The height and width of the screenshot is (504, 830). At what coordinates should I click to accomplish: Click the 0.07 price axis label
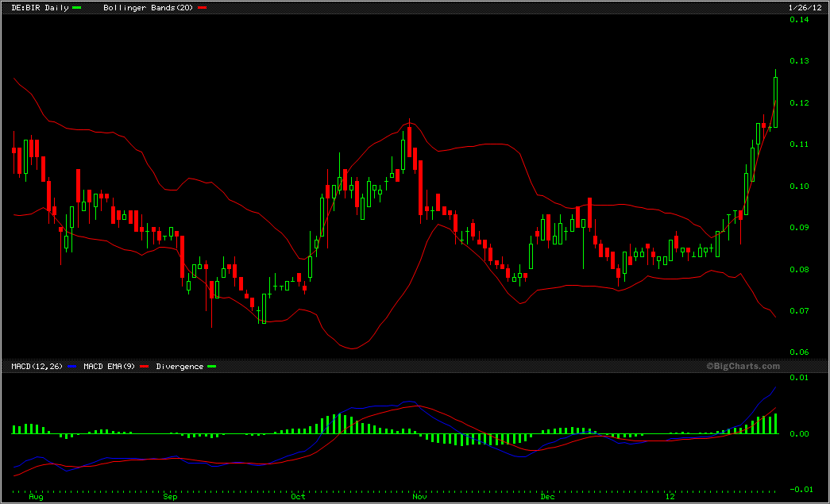click(x=799, y=310)
